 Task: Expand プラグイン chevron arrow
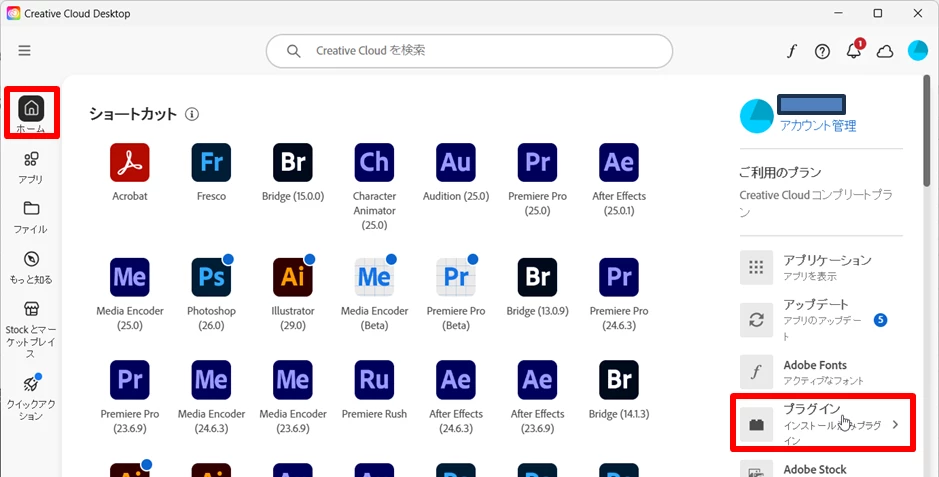pos(895,424)
